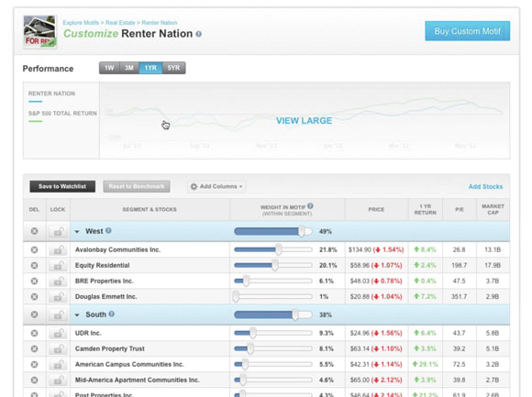
Task: Open the info icon beside West segment
Action: (108, 230)
